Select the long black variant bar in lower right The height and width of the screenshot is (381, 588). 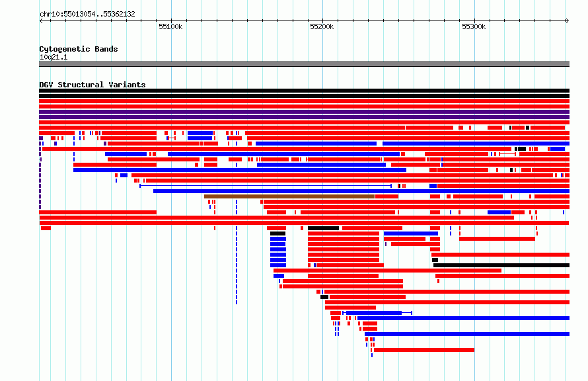click(x=501, y=265)
